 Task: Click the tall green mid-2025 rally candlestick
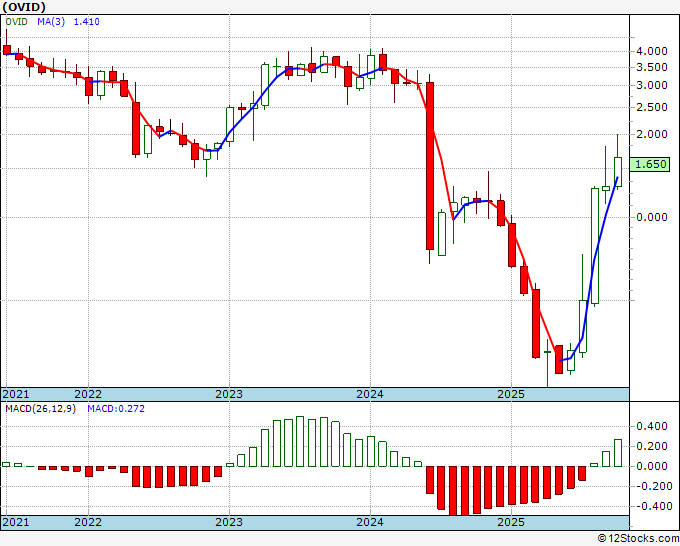(x=595, y=246)
